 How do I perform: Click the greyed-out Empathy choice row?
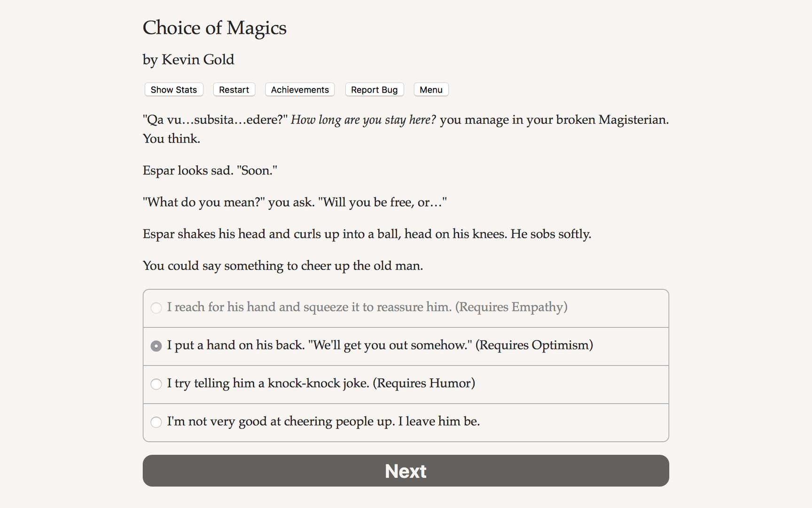click(x=367, y=308)
